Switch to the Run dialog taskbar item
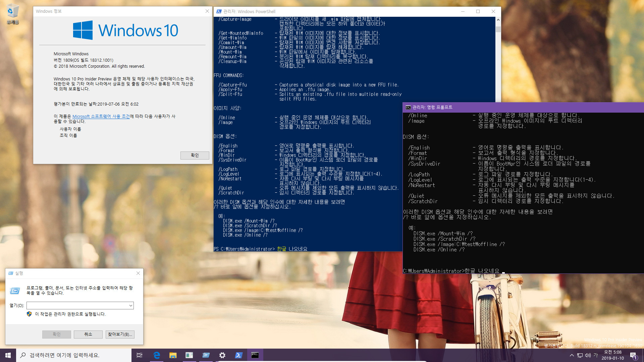644x362 pixels. [x=206, y=355]
